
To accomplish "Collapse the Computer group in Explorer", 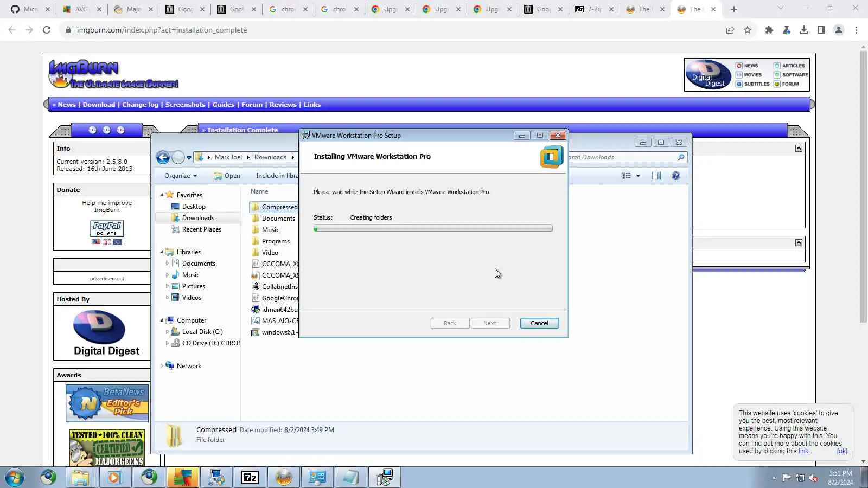I will 162,320.
